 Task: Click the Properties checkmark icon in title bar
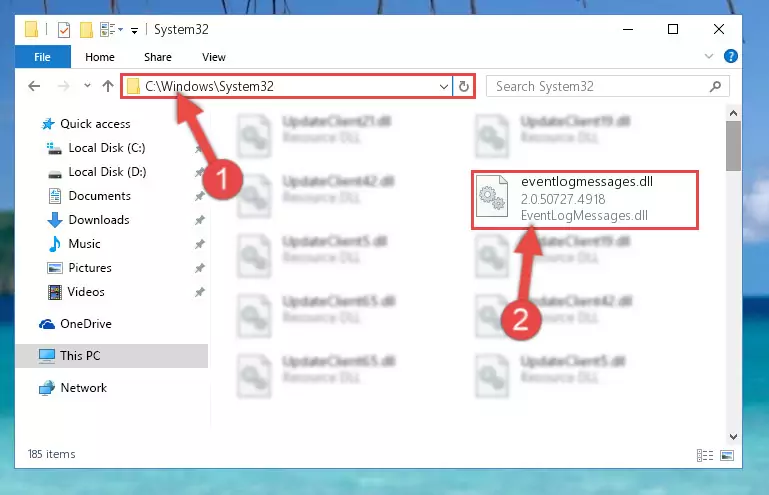point(64,30)
